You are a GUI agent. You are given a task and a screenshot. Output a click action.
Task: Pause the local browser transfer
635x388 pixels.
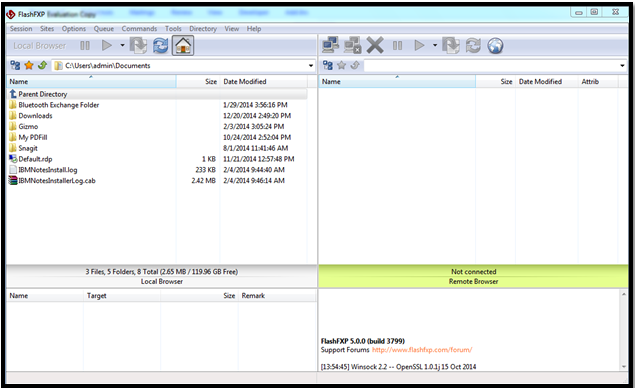coord(85,45)
